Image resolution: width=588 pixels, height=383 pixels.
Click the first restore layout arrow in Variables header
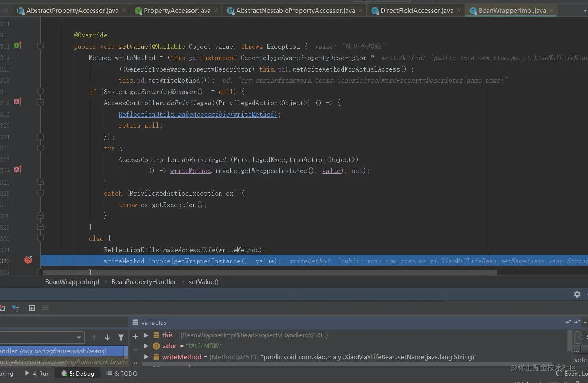(568, 322)
